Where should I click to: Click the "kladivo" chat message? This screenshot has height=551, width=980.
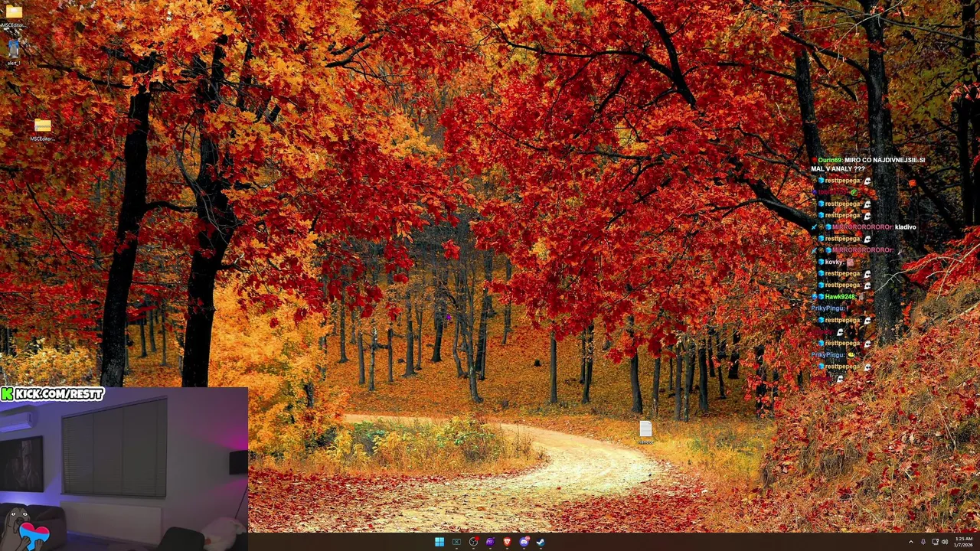coord(905,227)
